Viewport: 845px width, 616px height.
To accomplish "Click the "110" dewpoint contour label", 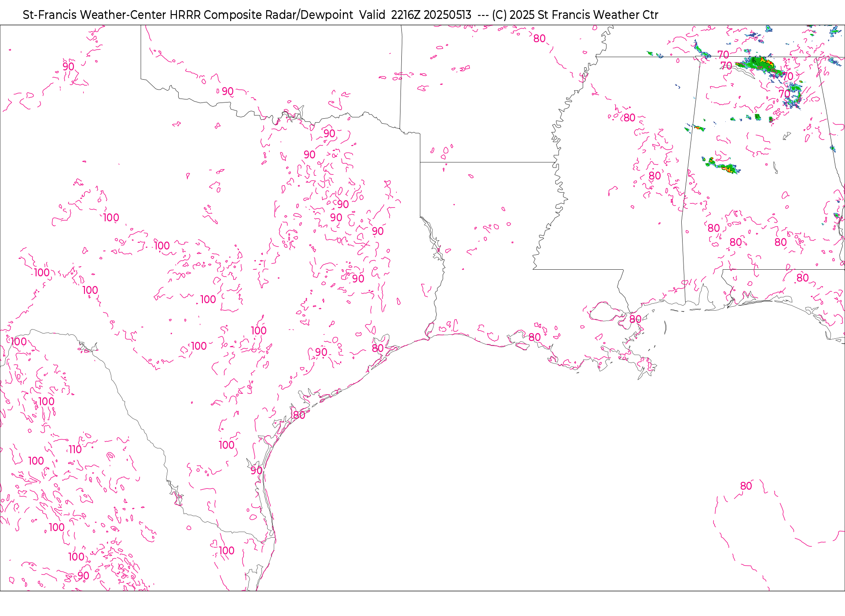I will [75, 450].
